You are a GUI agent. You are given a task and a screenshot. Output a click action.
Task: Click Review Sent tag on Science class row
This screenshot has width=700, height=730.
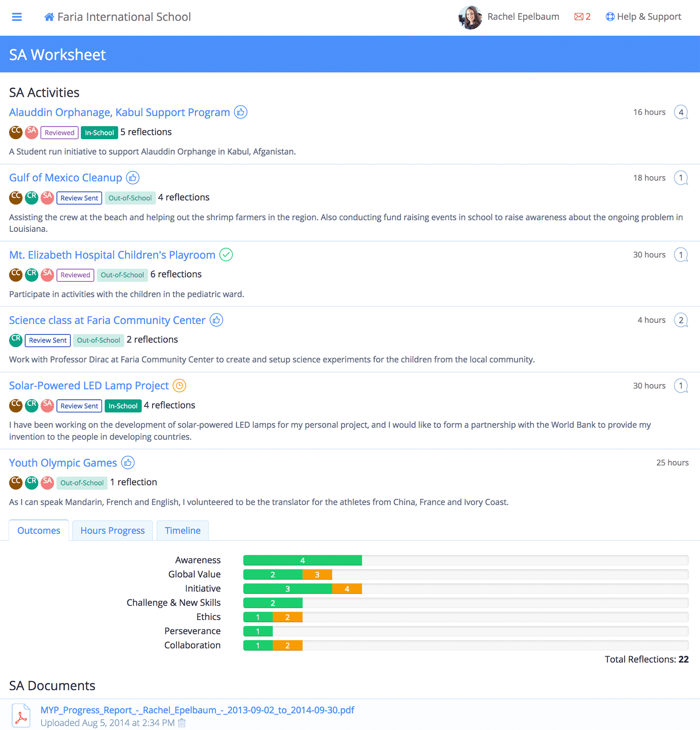(48, 340)
